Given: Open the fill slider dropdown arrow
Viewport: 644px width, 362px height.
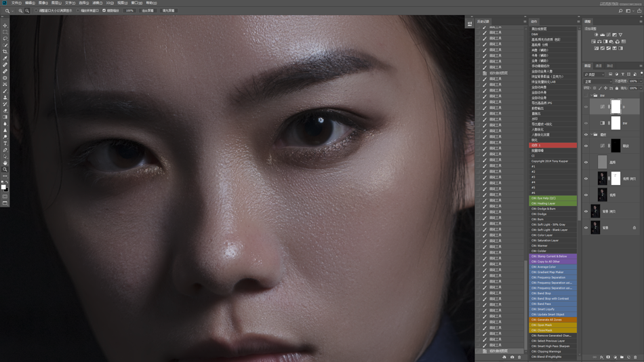Looking at the screenshot, I should 641,88.
